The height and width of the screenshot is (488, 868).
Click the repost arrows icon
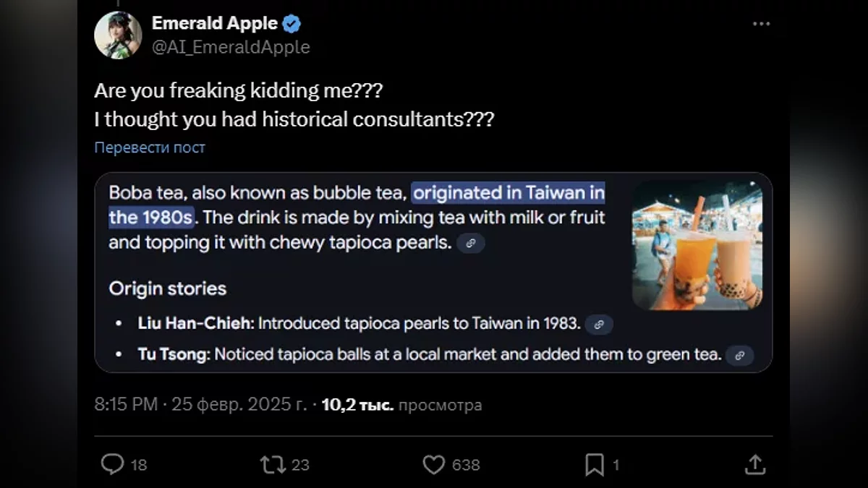(x=272, y=464)
